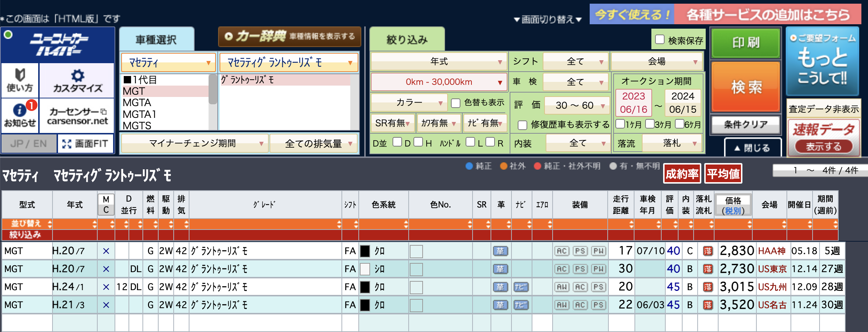Click the 革 icon in the 3,520 row
This screenshot has height=332, width=868.
coord(500,305)
